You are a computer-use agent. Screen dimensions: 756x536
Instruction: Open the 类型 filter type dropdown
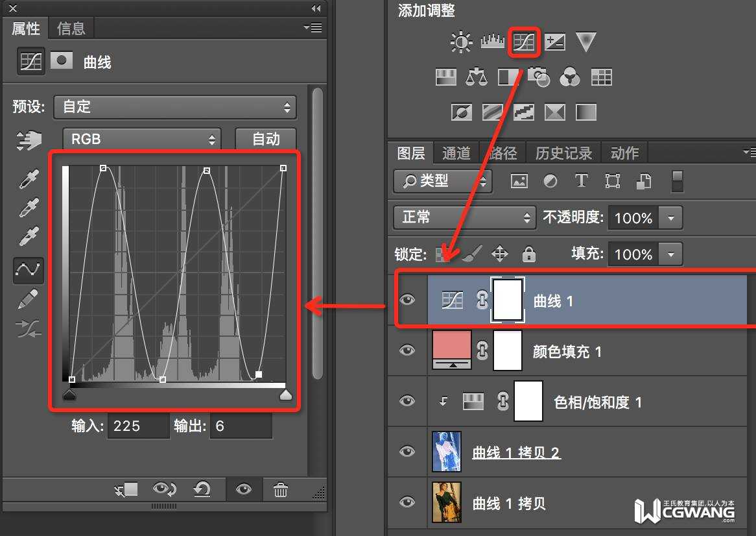point(443,182)
